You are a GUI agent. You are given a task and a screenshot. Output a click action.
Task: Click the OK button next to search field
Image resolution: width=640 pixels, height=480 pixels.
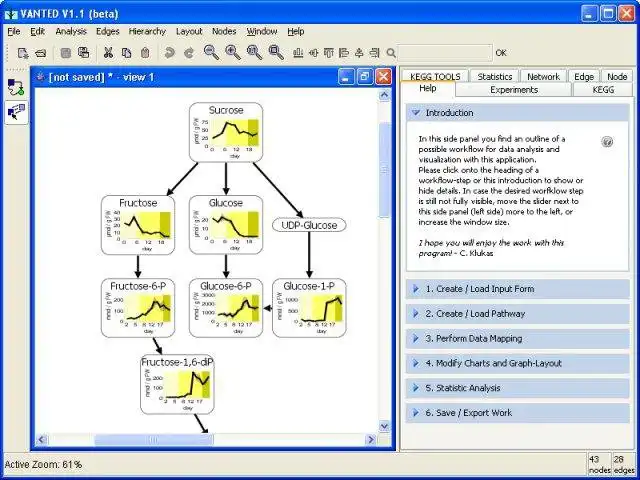point(501,53)
